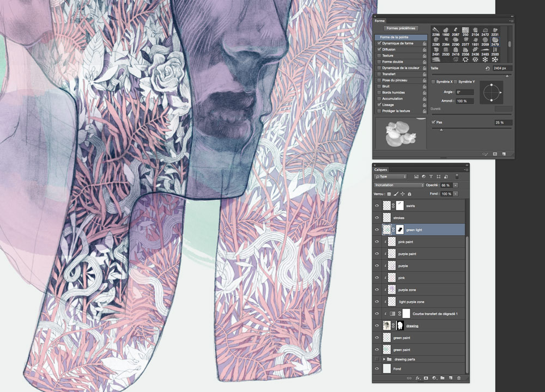Open the layer filter Type dropdown

click(390, 177)
